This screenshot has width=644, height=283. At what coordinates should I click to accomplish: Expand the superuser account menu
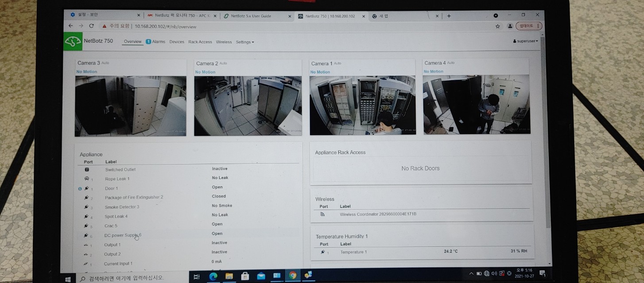click(525, 41)
